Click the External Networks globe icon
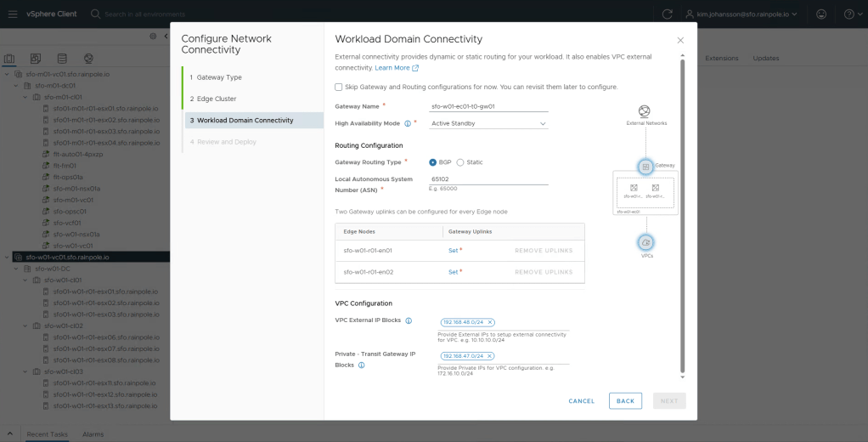This screenshot has height=442, width=868. [x=645, y=112]
